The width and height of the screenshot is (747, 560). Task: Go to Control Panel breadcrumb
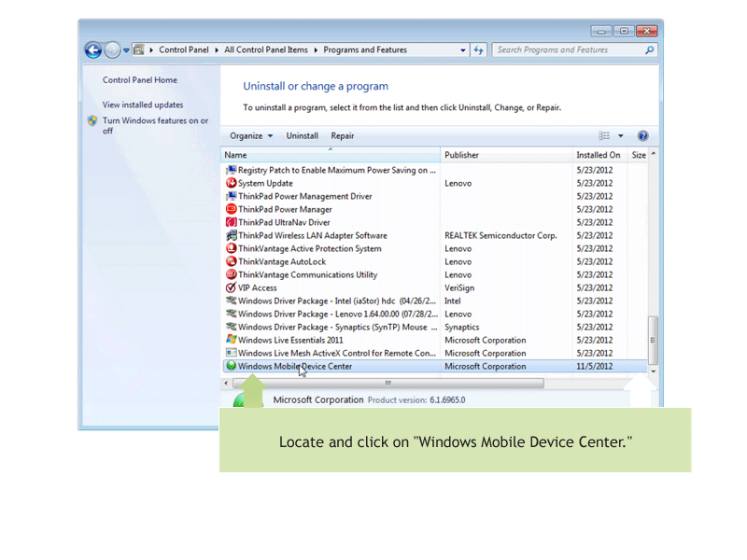(x=184, y=49)
